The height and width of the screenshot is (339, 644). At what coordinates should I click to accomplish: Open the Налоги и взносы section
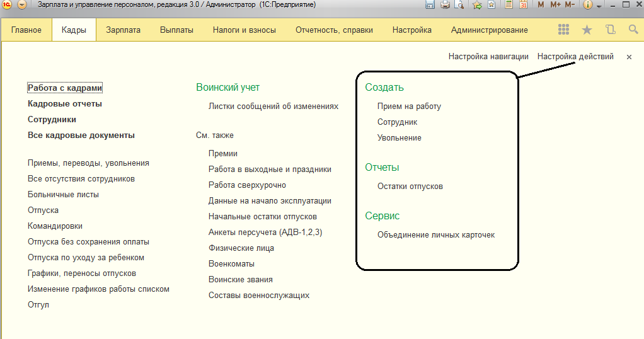coord(244,30)
